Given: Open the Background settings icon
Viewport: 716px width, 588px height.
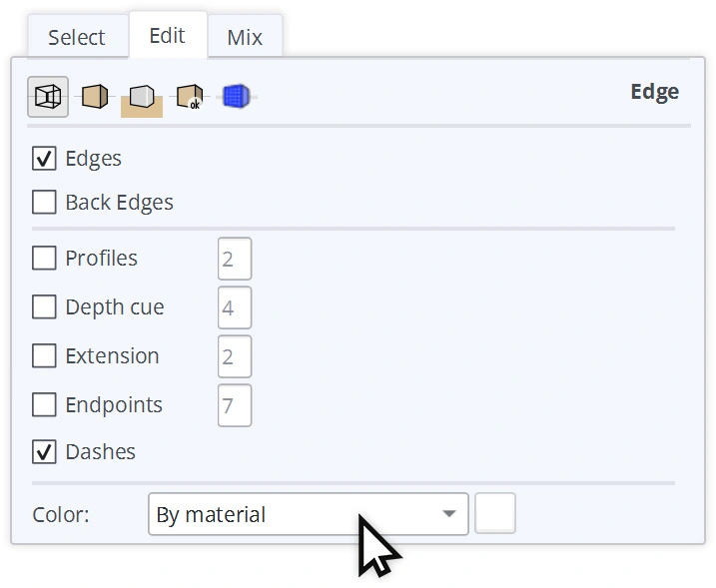Looking at the screenshot, I should 142,97.
